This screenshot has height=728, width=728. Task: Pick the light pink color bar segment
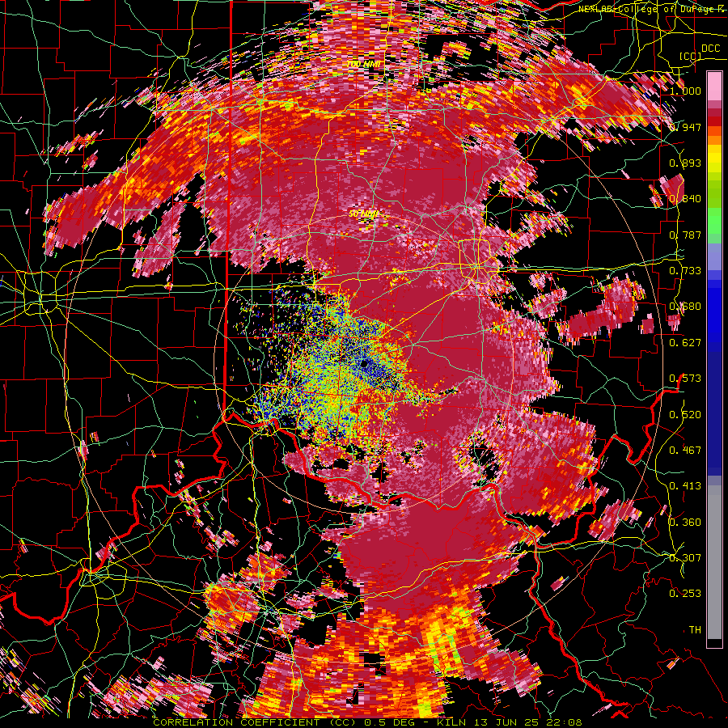[x=714, y=86]
